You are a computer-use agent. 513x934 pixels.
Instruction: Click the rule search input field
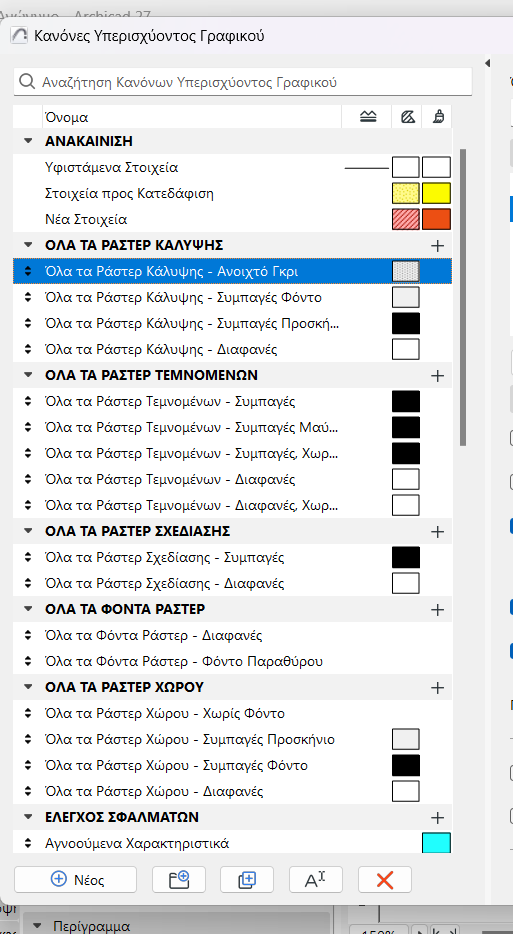[x=243, y=82]
